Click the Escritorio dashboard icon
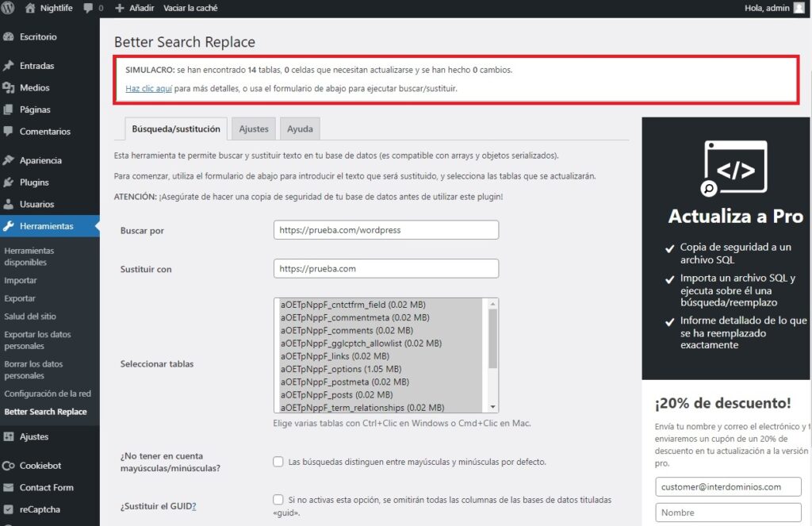 point(8,36)
